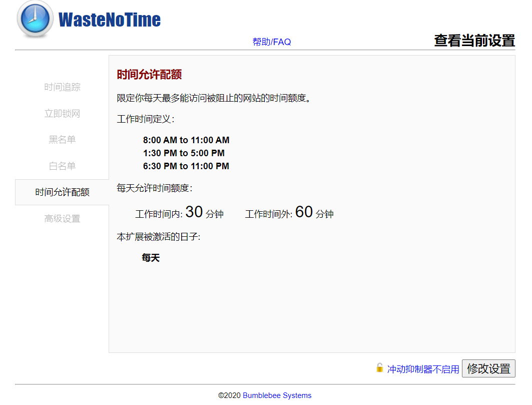The image size is (532, 405).
Task: Visit the Bumblebee Systems link
Action: point(277,395)
